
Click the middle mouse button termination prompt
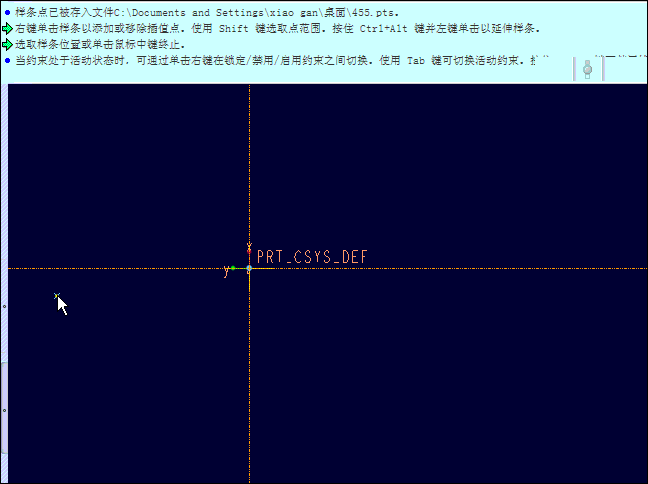[x=100, y=44]
